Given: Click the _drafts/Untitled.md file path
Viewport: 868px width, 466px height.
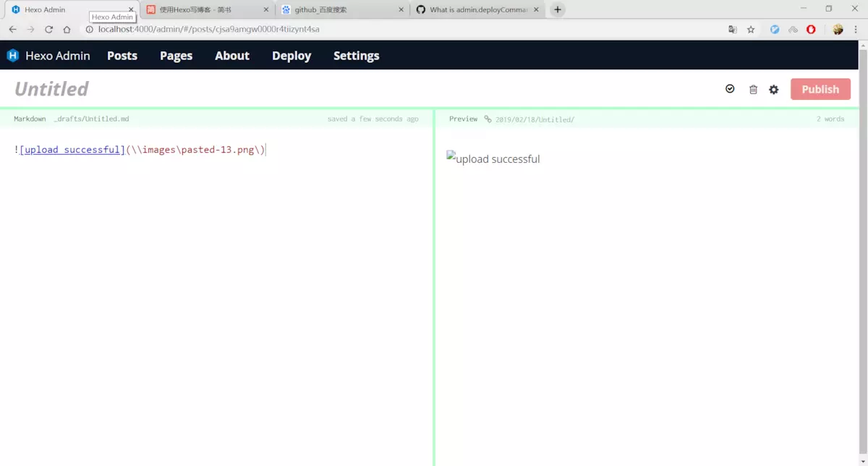Looking at the screenshot, I should point(91,119).
